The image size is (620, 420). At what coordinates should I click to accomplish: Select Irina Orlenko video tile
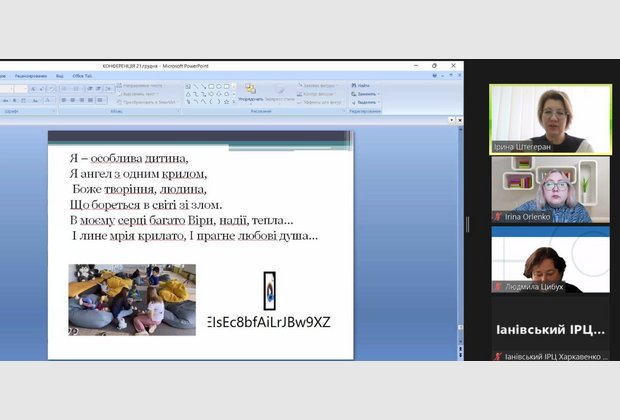[550, 190]
